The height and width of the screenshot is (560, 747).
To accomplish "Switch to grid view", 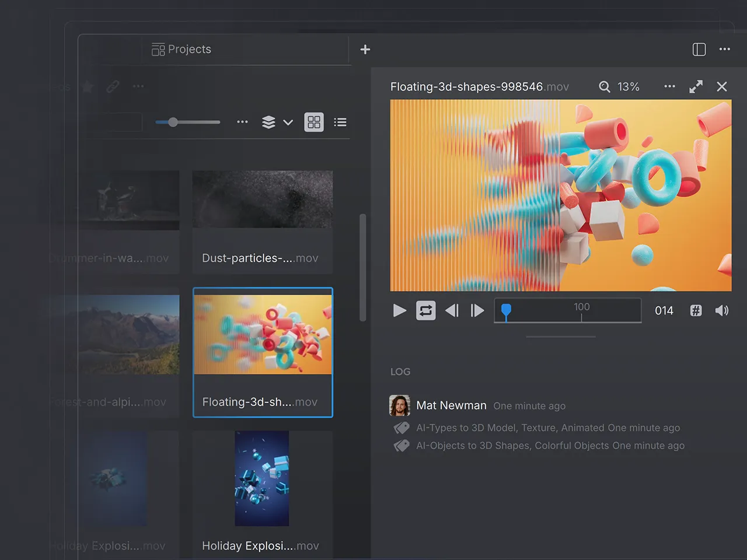I will click(314, 122).
